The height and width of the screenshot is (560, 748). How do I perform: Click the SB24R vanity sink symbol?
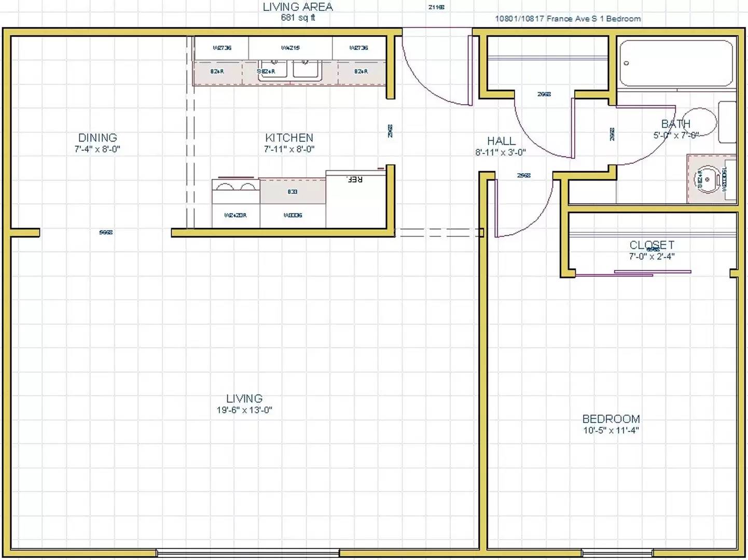click(x=708, y=179)
